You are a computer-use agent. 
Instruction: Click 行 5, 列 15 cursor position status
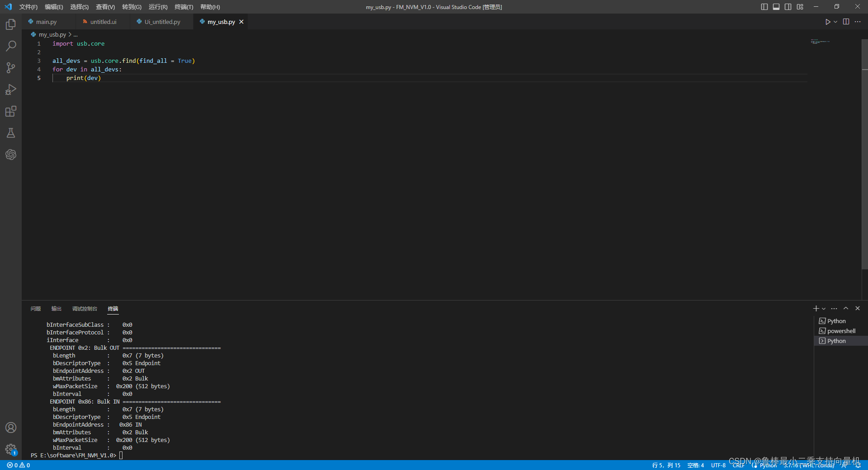(666, 465)
